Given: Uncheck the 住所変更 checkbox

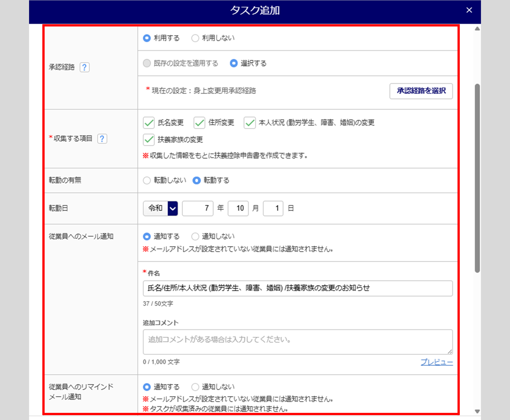Looking at the screenshot, I should pos(199,123).
